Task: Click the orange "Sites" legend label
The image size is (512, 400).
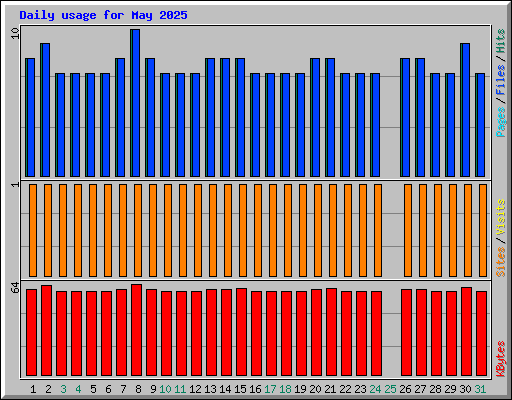Action: coord(501,262)
